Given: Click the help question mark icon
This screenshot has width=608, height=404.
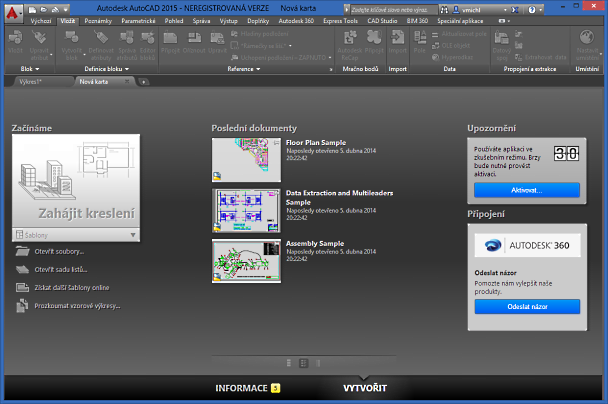Looking at the screenshot, I should pyautogui.click(x=532, y=10).
